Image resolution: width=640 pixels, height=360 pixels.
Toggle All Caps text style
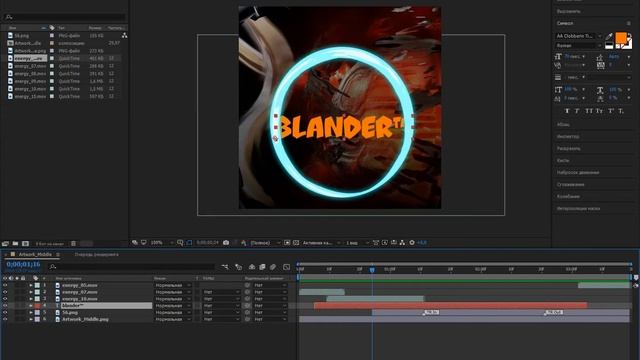[589, 111]
